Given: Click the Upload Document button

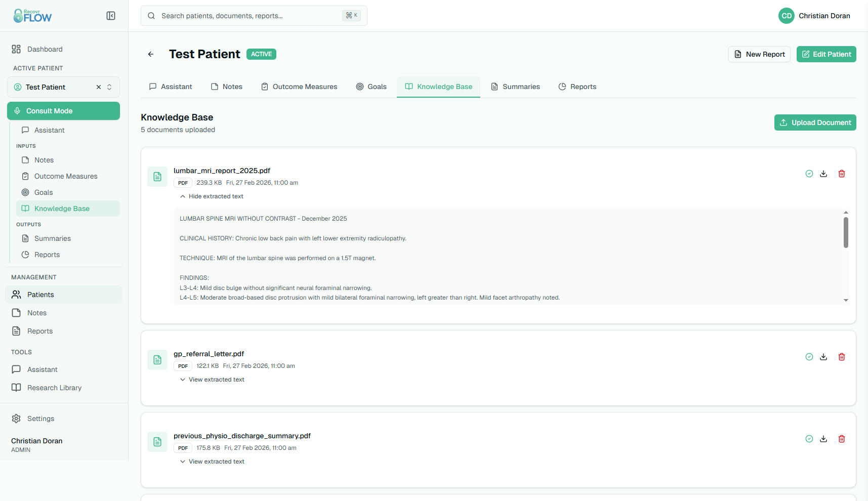Looking at the screenshot, I should pos(815,122).
